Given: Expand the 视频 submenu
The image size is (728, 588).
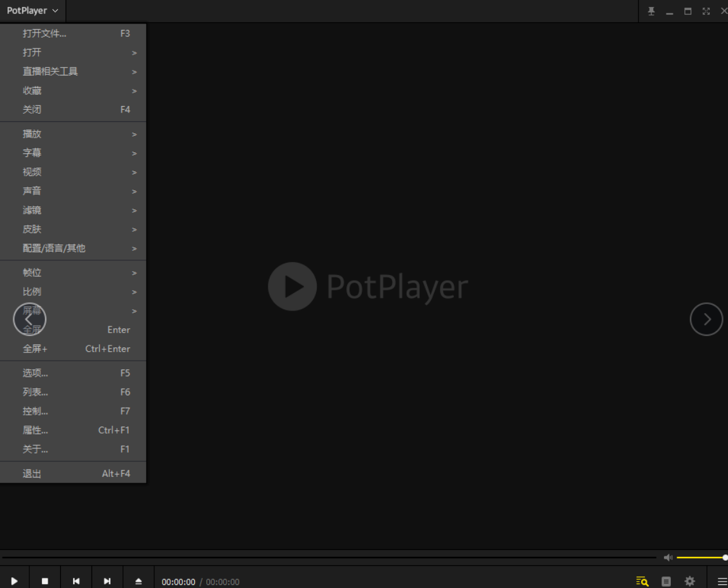Looking at the screenshot, I should click(x=73, y=172).
